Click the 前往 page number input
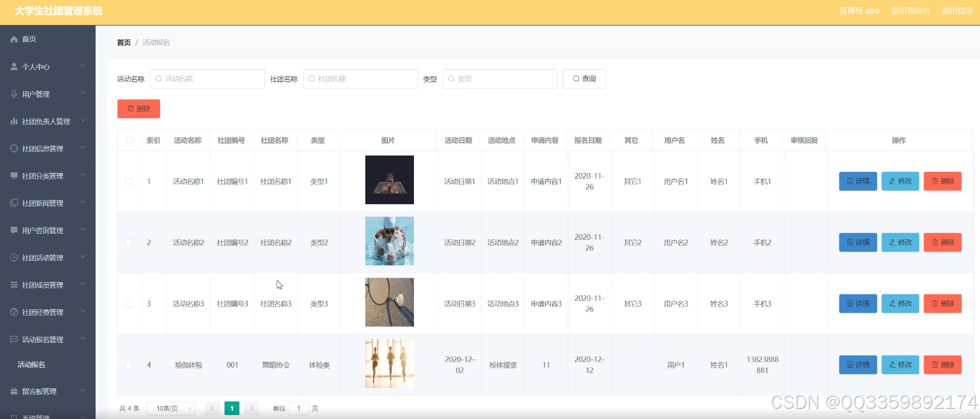Viewport: 980px width, 419px height. (x=299, y=408)
